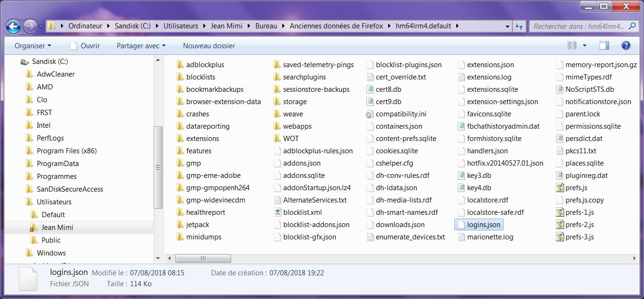
Task: Select the sessionstore-backups folder icon
Action: [x=277, y=89]
